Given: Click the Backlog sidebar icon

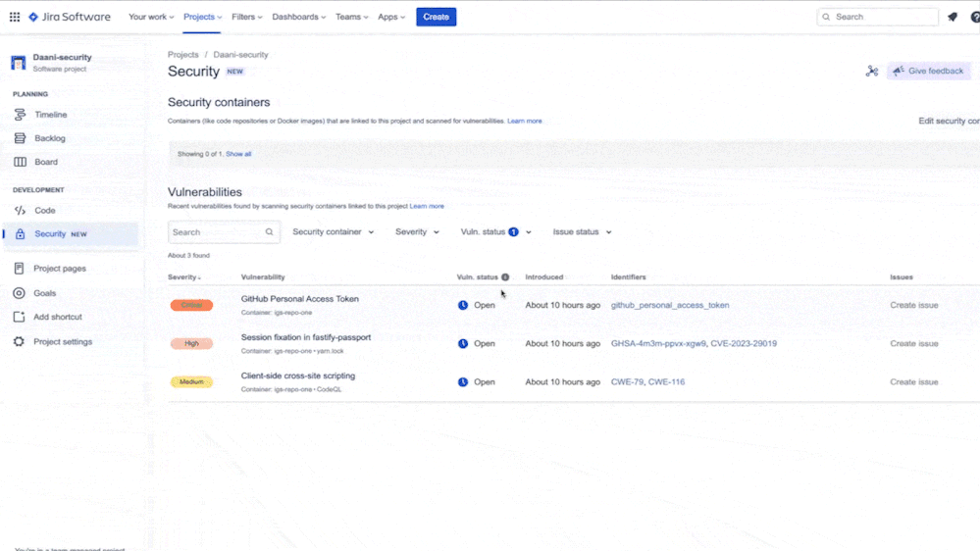Looking at the screenshot, I should click(x=20, y=138).
